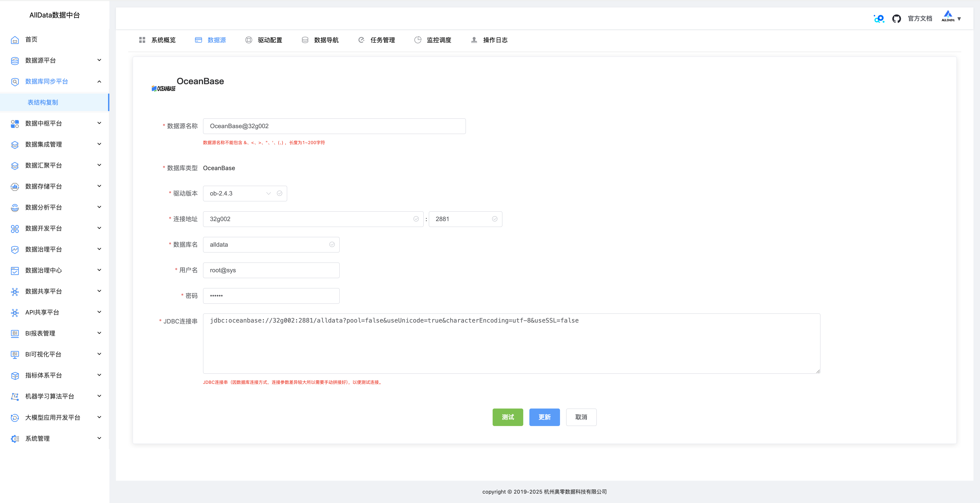Click the 系统概览 grid icon

142,40
